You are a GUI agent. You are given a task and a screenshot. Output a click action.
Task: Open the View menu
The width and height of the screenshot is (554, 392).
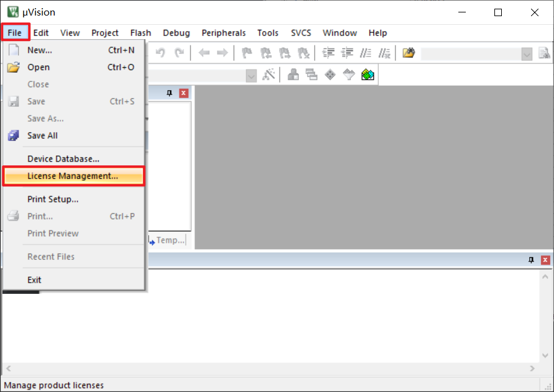70,33
